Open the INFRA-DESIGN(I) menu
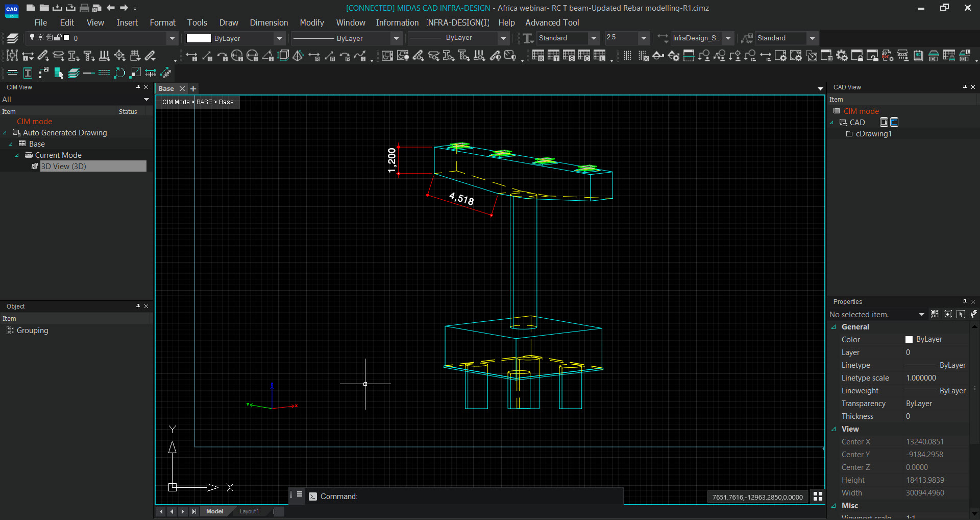 (x=458, y=22)
